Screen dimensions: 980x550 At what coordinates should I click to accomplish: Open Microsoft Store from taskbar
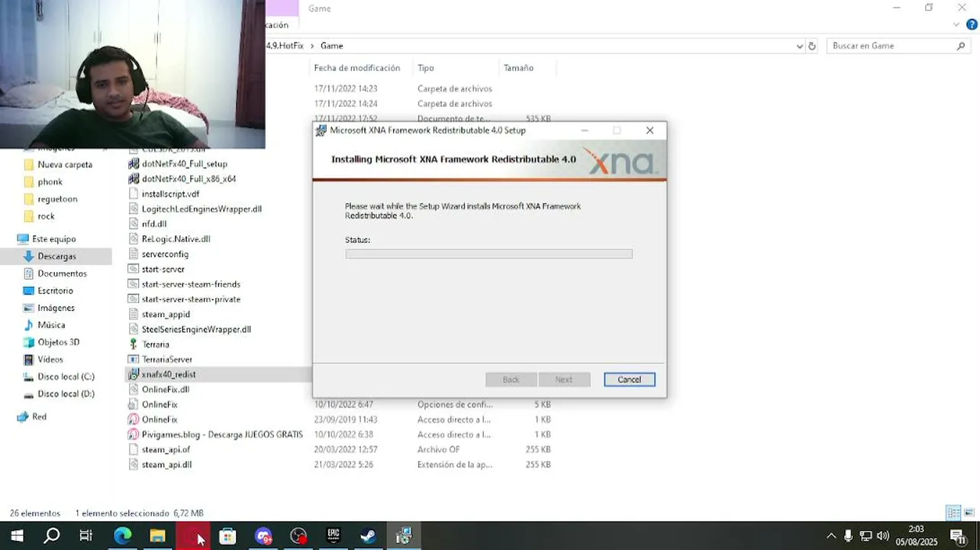tap(227, 536)
